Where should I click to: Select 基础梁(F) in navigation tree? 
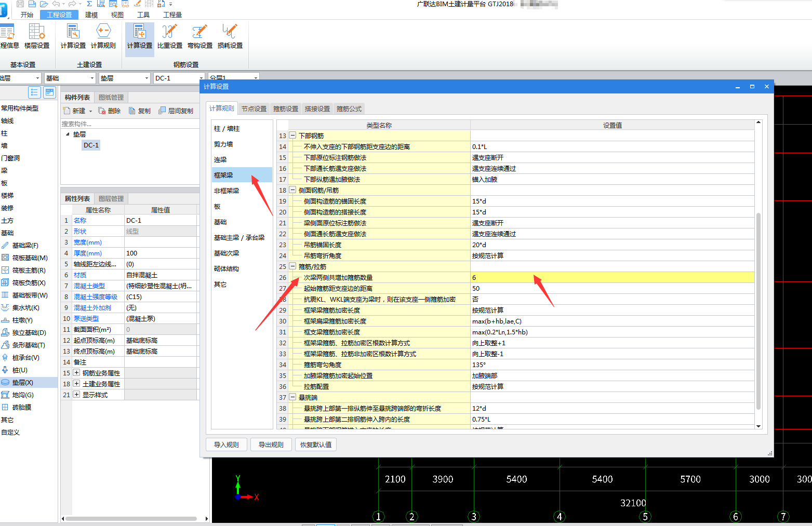click(x=25, y=245)
